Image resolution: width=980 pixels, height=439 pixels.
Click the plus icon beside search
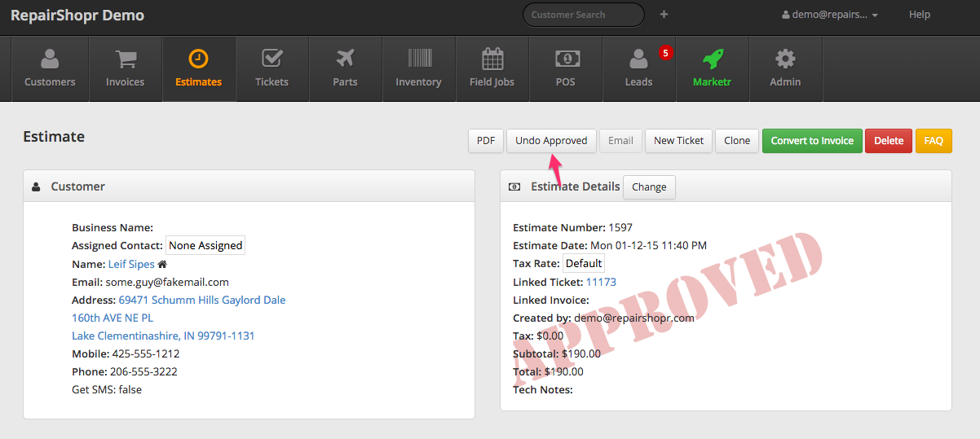pos(664,15)
